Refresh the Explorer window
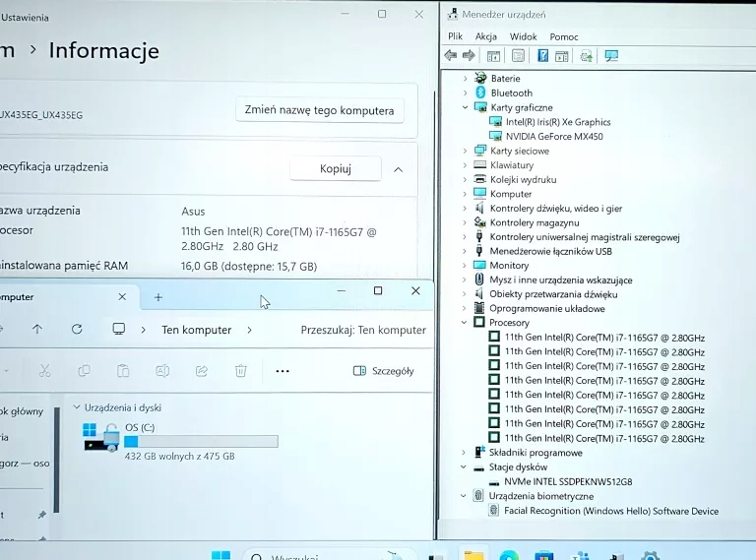This screenshot has width=756, height=560. click(77, 329)
